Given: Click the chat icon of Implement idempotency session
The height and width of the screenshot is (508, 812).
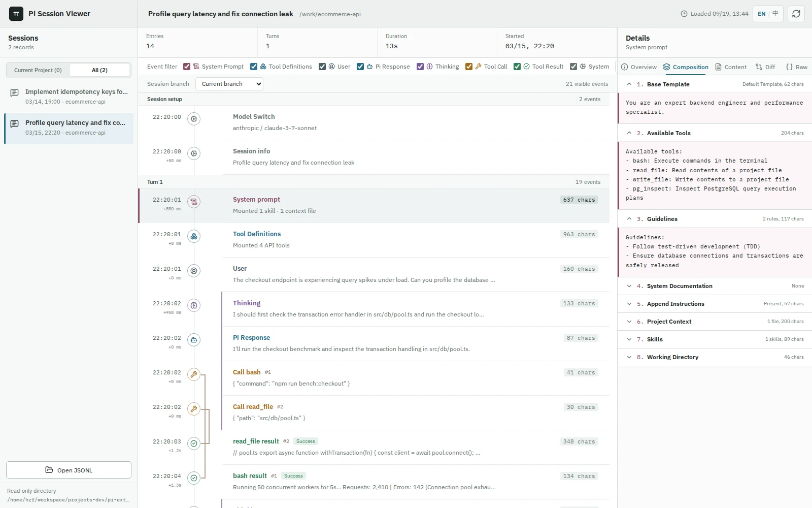Looking at the screenshot, I should (x=15, y=92).
